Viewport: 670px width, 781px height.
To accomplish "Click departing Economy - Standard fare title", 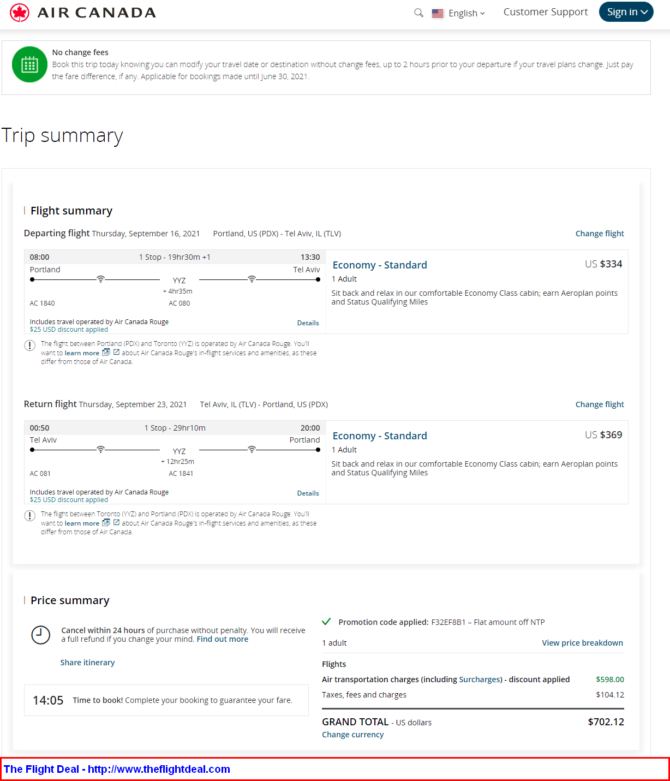I will tap(380, 265).
